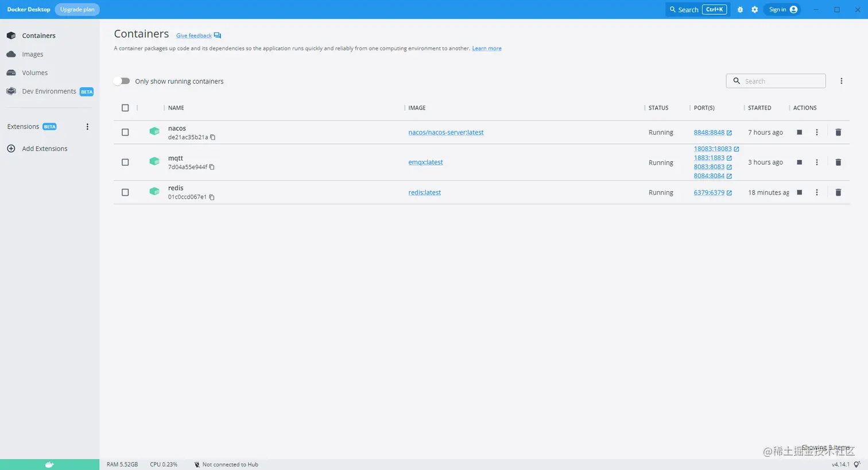
Task: Sort containers by NAME column header
Action: (x=176, y=108)
